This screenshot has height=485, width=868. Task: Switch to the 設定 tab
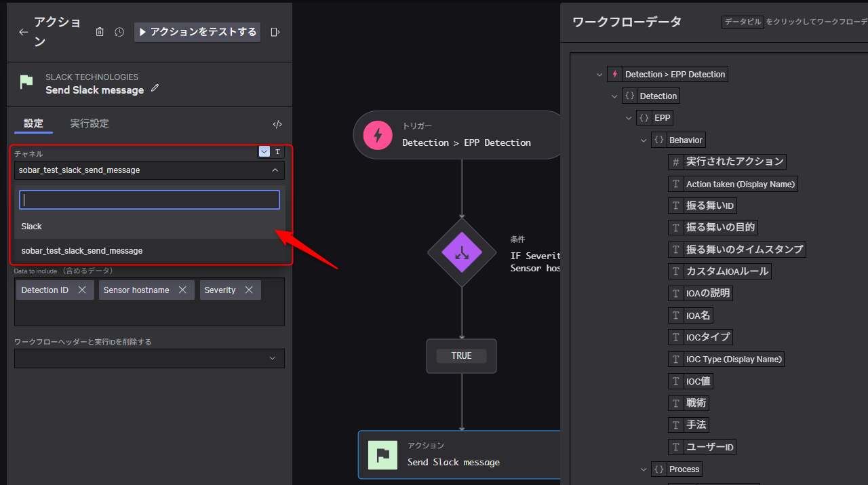[x=33, y=123]
